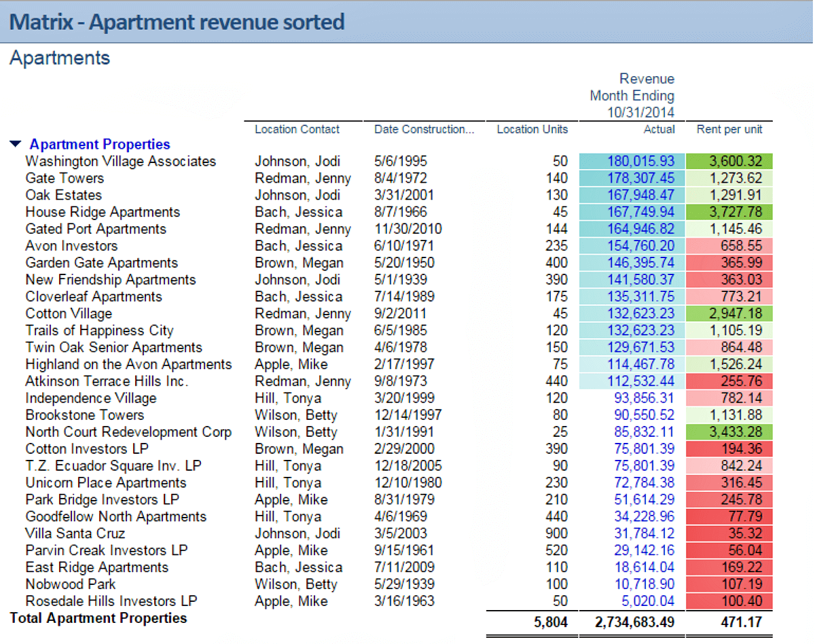Select Cotton Investors LP property name
Image resolution: width=815 pixels, height=644 pixels.
87,449
